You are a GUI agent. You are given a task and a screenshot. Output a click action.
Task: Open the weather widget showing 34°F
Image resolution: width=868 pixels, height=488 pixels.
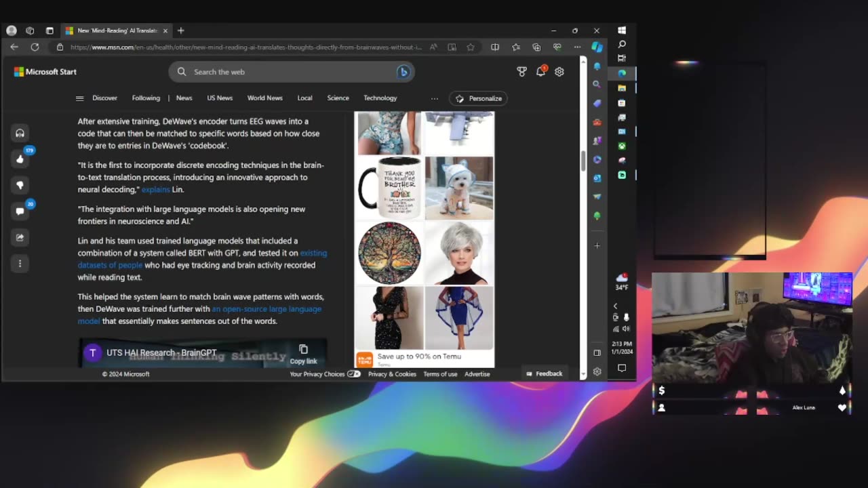[x=622, y=281]
